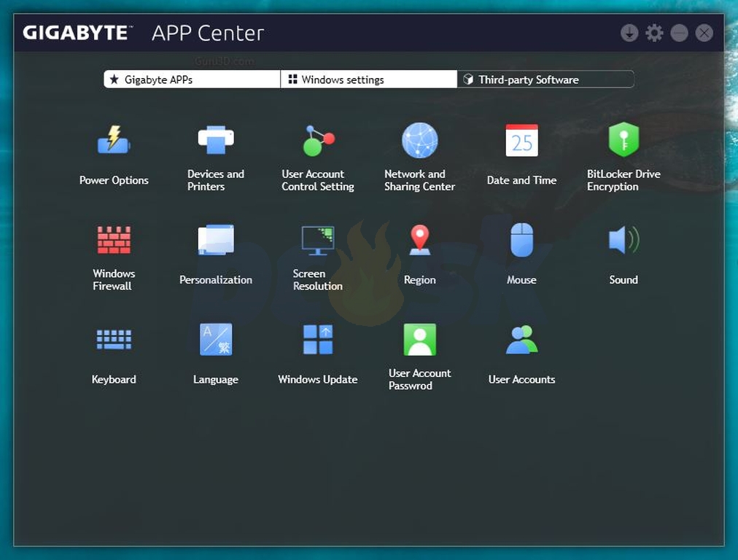The image size is (738, 560).
Task: Switch to the Gigabyte APPs tab
Action: (x=192, y=79)
